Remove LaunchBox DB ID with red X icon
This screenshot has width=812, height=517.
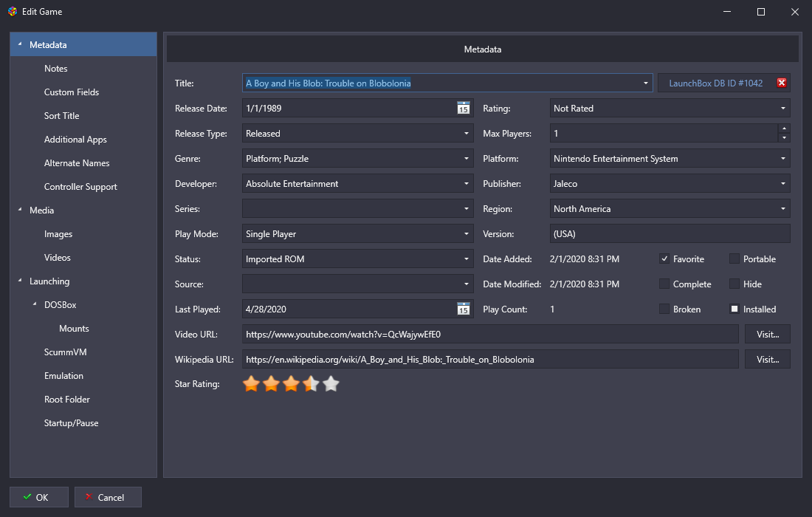point(782,83)
